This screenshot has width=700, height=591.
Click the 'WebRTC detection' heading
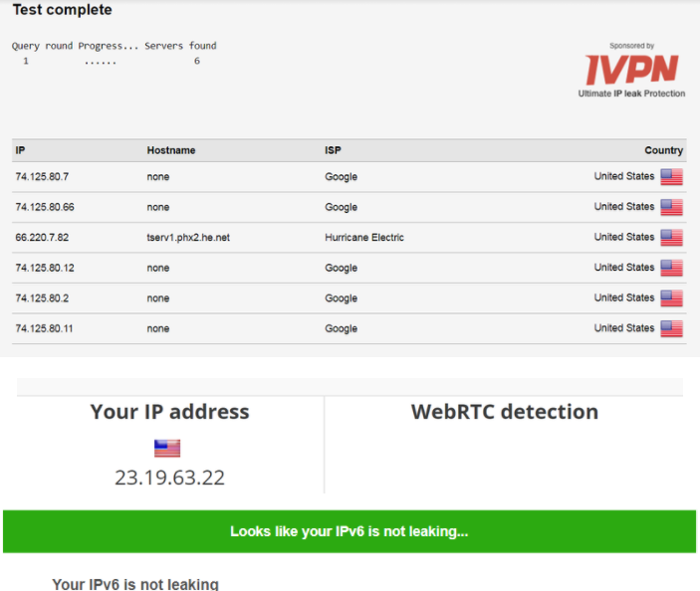click(x=505, y=411)
